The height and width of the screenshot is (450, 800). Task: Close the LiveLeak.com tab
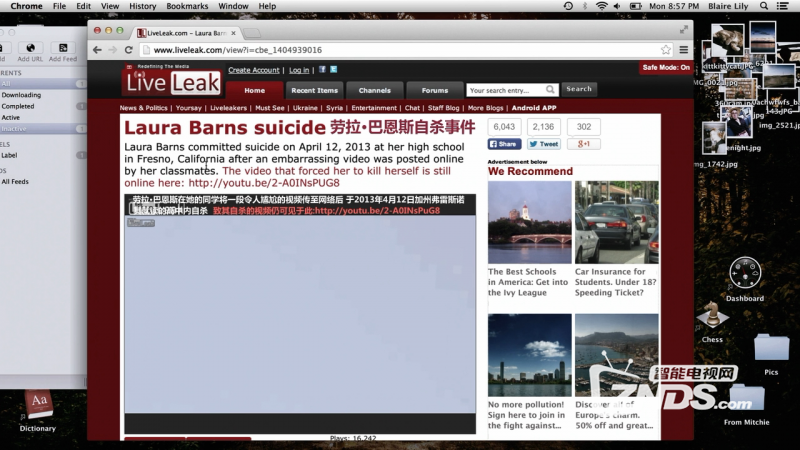coord(233,33)
